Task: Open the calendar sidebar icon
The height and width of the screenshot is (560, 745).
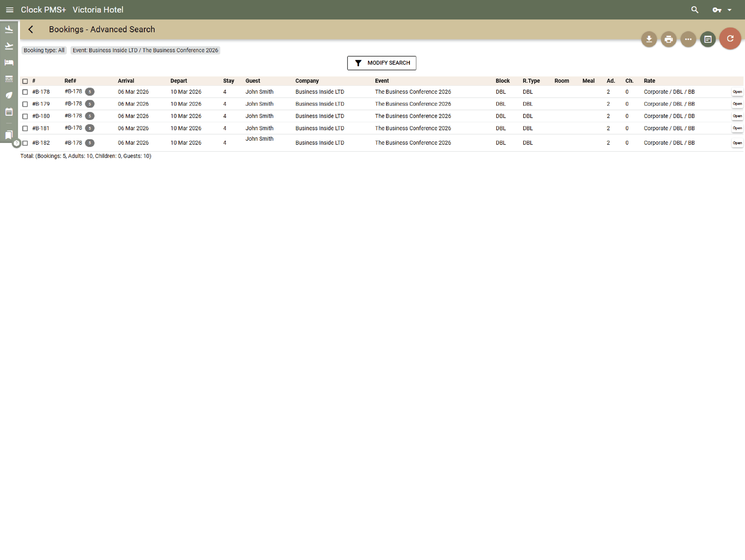Action: (x=9, y=112)
